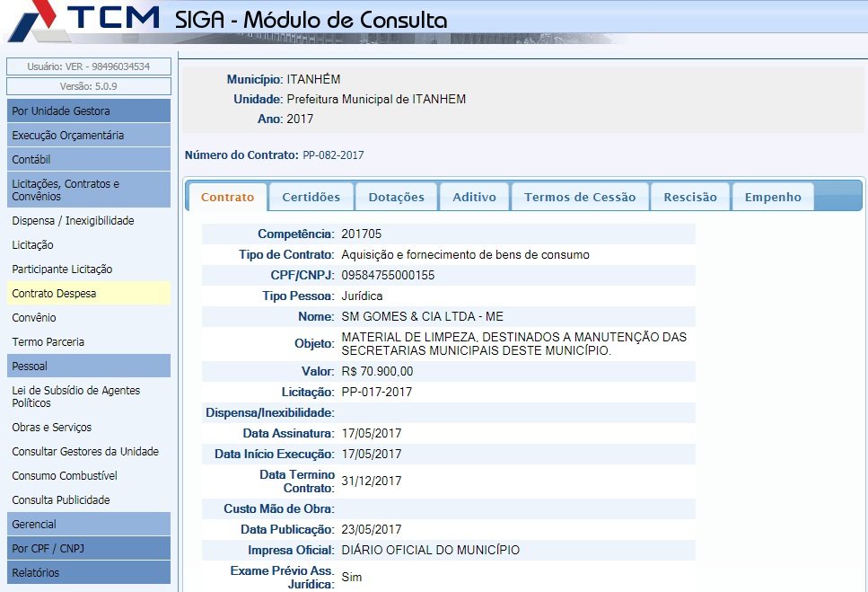Expand the Gerencial sidebar section
Screen dimensions: 868x592
click(88, 524)
